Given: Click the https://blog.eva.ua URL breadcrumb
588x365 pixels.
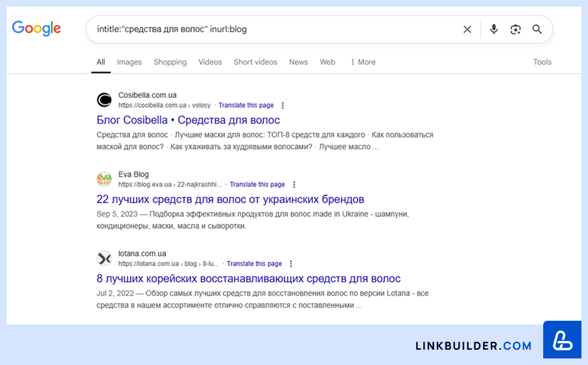Looking at the screenshot, I should point(170,185).
